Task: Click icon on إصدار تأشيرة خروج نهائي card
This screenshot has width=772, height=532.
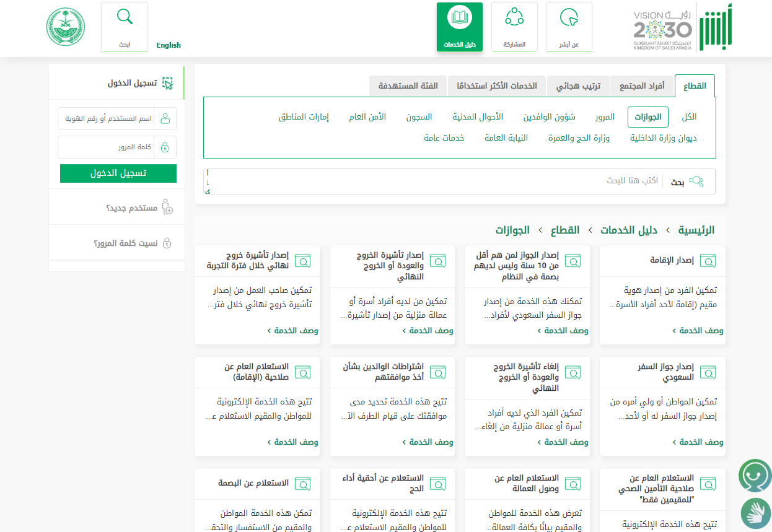Action: click(x=303, y=261)
